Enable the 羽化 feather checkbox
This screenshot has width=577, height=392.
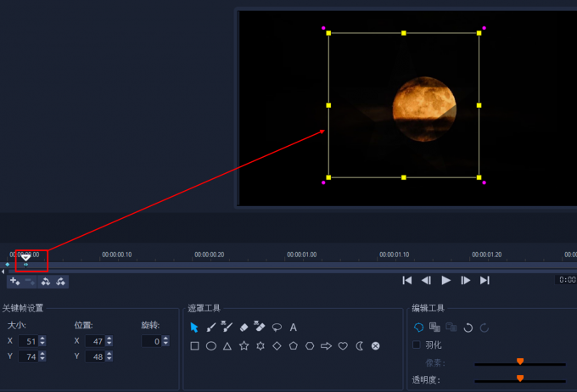417,344
